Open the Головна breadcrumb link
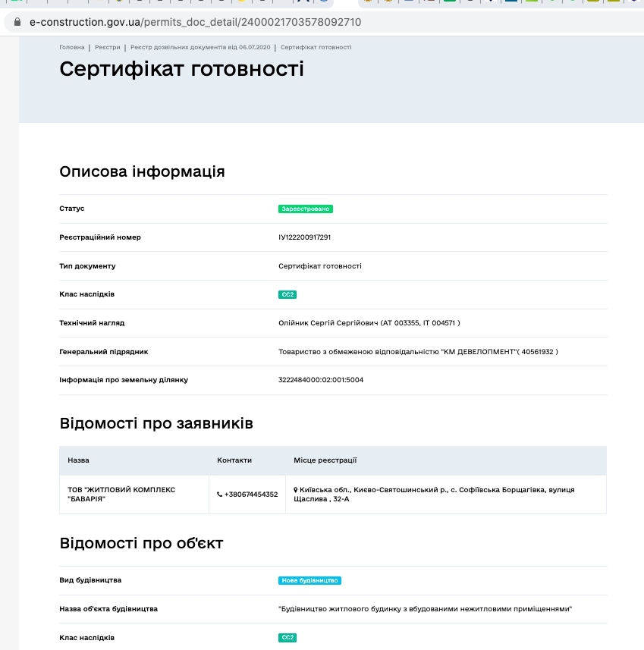 tap(72, 47)
